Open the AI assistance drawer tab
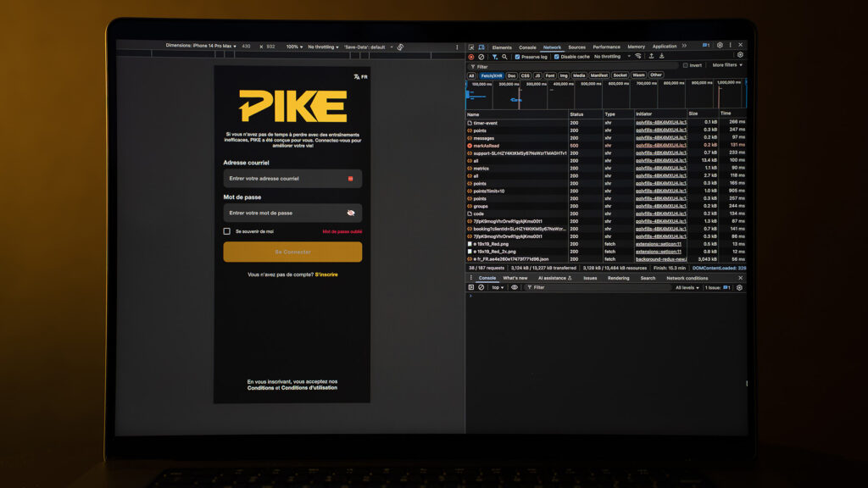The height and width of the screenshot is (488, 868). click(554, 278)
